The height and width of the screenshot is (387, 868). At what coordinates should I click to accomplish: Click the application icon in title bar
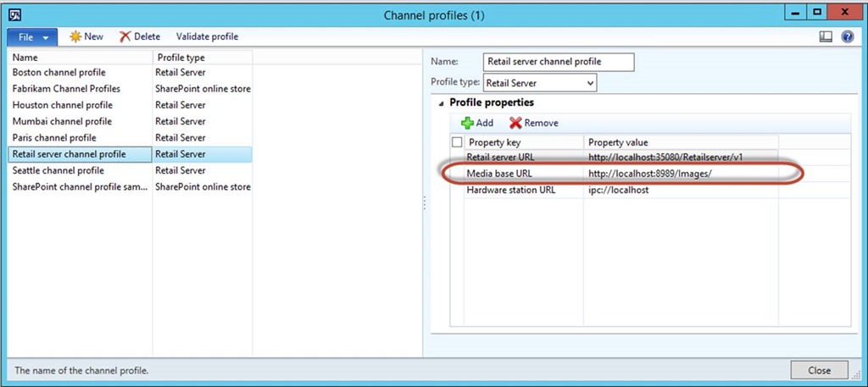[x=15, y=14]
